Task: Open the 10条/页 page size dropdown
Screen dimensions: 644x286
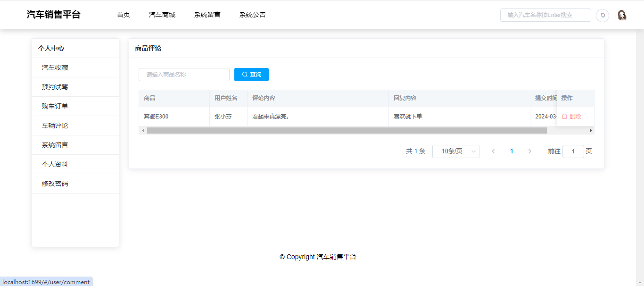Action: pyautogui.click(x=455, y=151)
